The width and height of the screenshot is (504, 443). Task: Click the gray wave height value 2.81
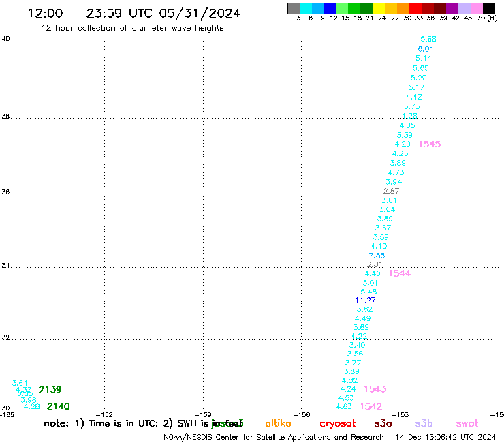pos(375,264)
